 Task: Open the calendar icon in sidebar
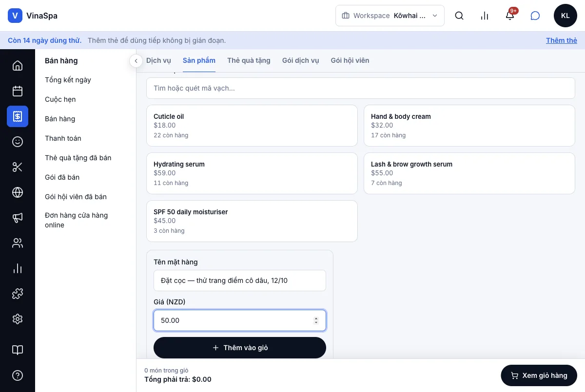point(18,91)
